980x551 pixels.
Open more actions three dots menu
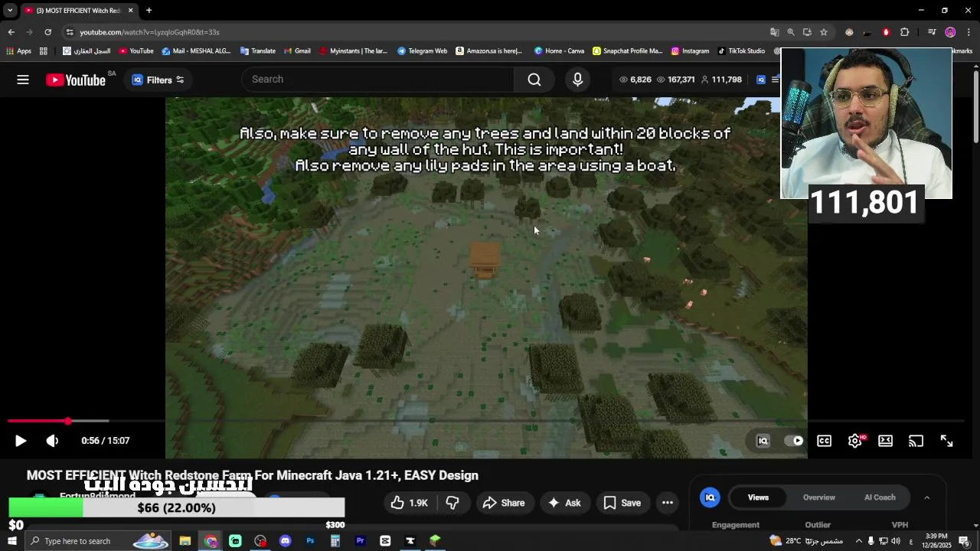click(668, 503)
